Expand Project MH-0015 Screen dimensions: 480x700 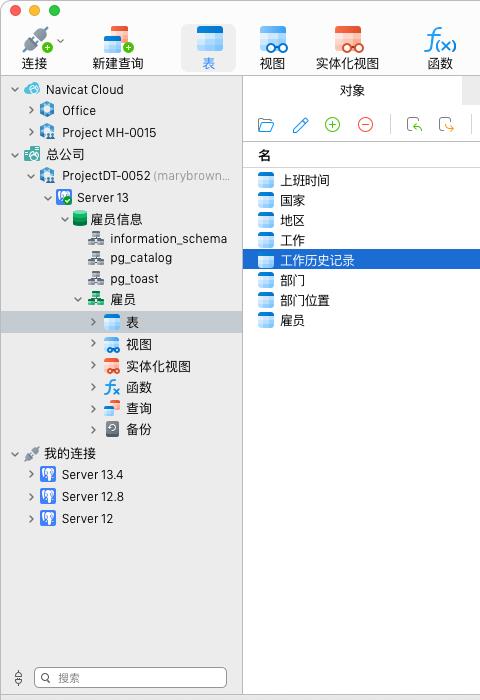point(31,132)
